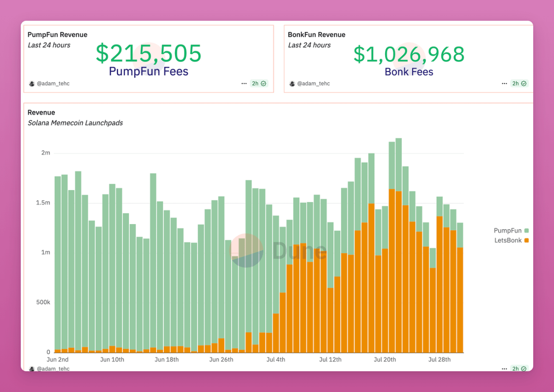Click Last 24 hours under PumpFun Revenue
The image size is (554, 392).
coord(49,45)
